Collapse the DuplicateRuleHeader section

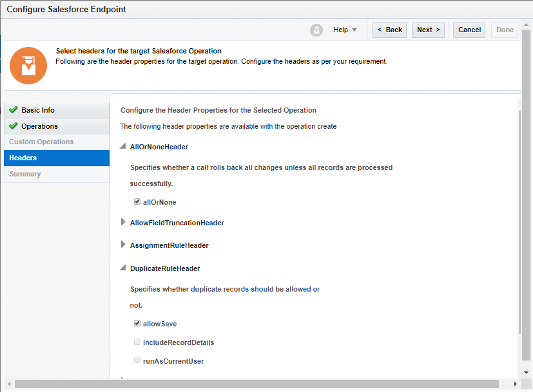[122, 267]
